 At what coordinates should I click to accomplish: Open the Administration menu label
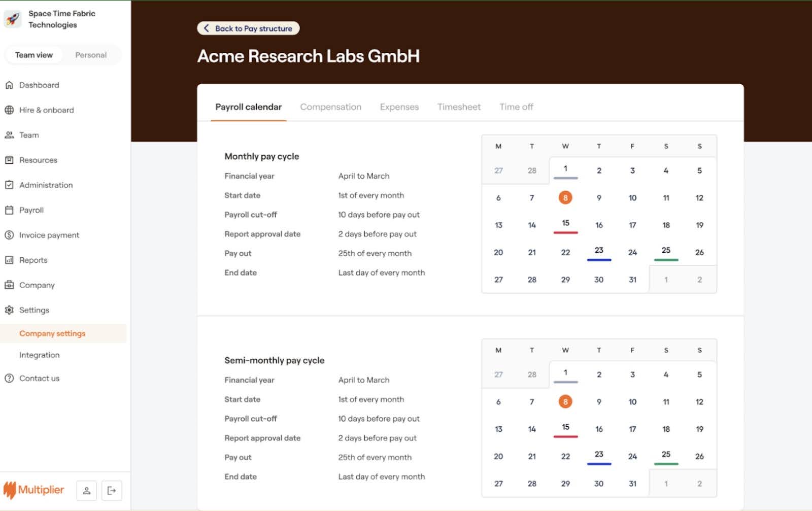[46, 185]
